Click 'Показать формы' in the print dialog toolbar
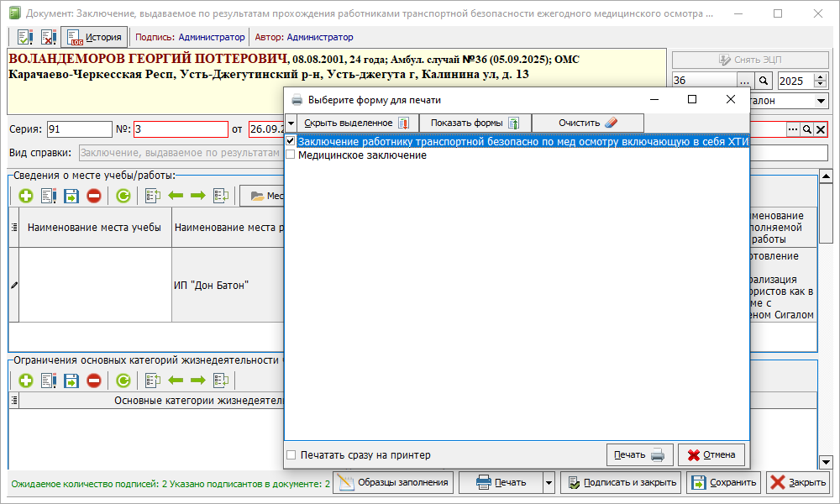The height and width of the screenshot is (504, 840). (x=475, y=123)
